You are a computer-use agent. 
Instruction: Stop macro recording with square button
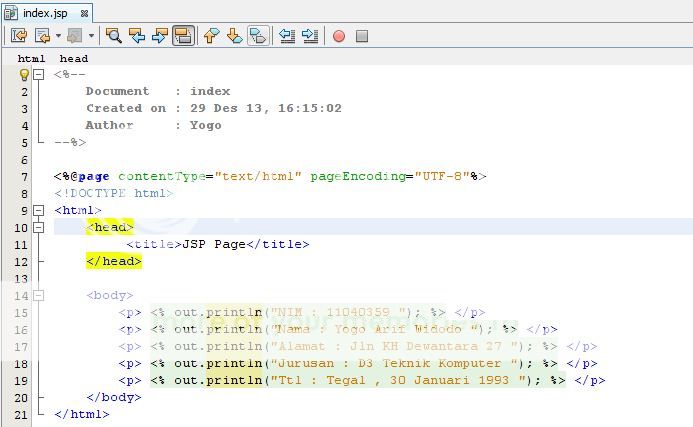pos(362,36)
